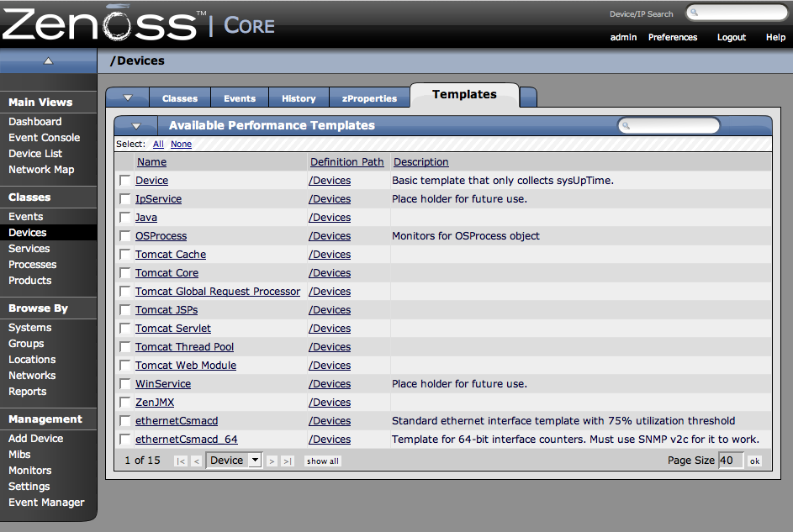Screen dimensions: 793x532
Task: Check the WinService checkbox
Action: [125, 384]
